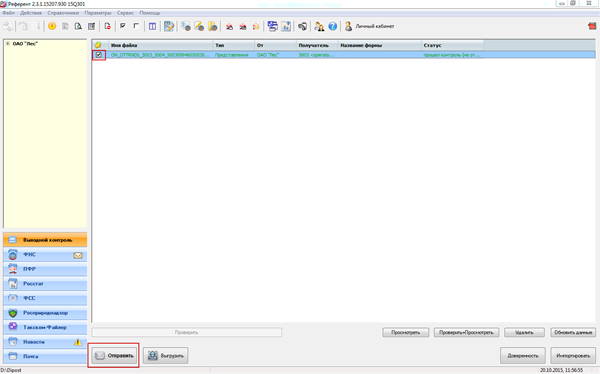This screenshot has height=374, width=600.
Task: Click the document with red stop mark icon
Action: pos(108,26)
